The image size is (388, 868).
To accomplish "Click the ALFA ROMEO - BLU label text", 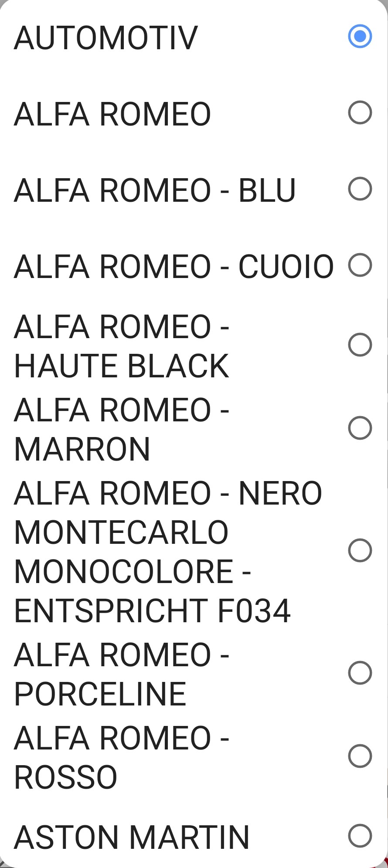I will click(x=155, y=190).
